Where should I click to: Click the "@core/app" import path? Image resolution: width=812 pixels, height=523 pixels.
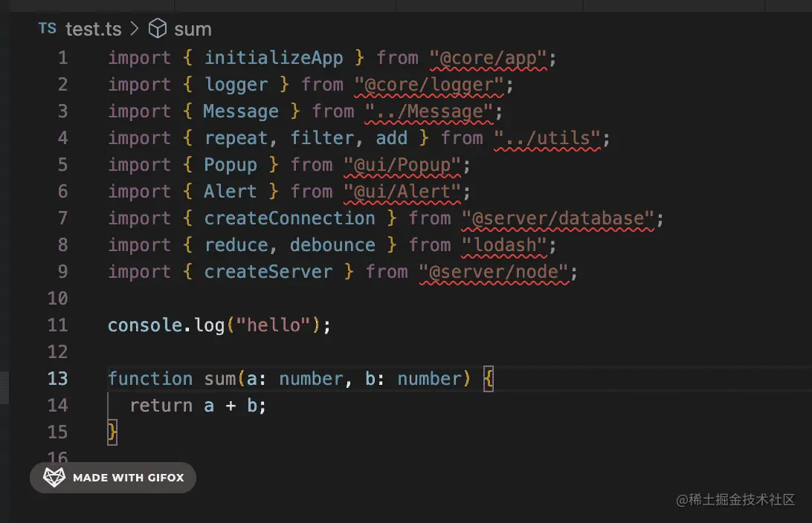[x=489, y=58]
